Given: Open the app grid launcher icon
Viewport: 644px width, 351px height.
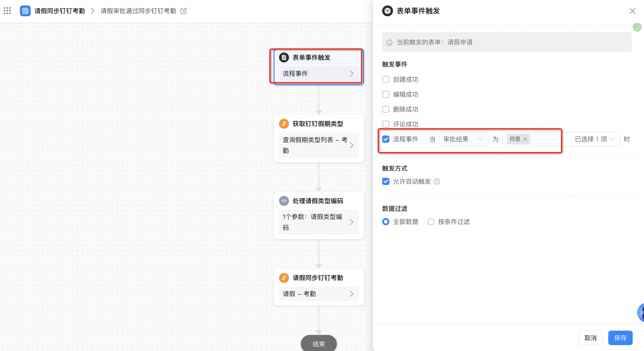Looking at the screenshot, I should pyautogui.click(x=7, y=11).
